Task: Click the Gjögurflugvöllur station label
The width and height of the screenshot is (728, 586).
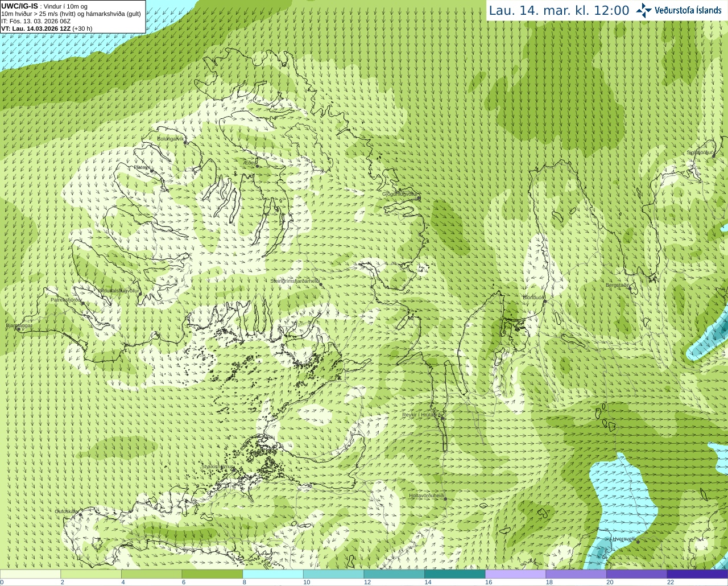Action: tap(400, 194)
